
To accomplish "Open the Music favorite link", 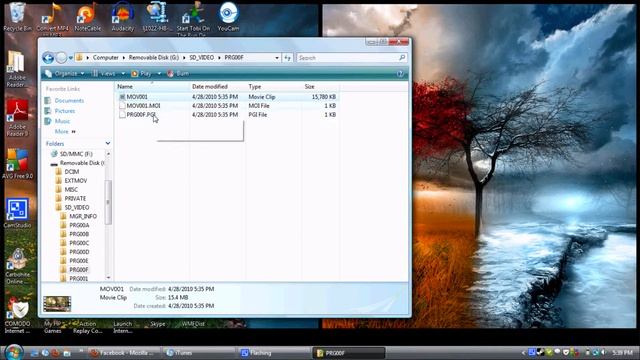I will pyautogui.click(x=62, y=121).
